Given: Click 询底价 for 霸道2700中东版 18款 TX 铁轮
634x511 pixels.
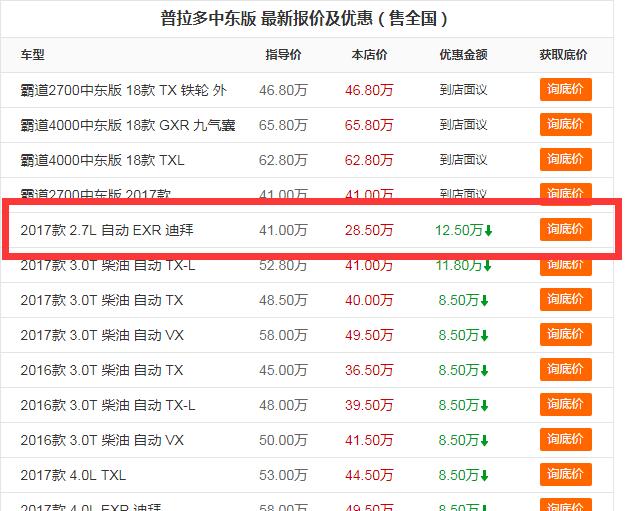Looking at the screenshot, I should click(x=565, y=89).
